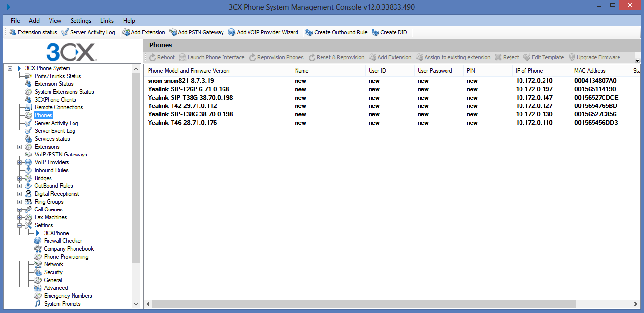Select the Yealink T42 29.71.0.112 row
644x313 pixels.
tap(392, 106)
